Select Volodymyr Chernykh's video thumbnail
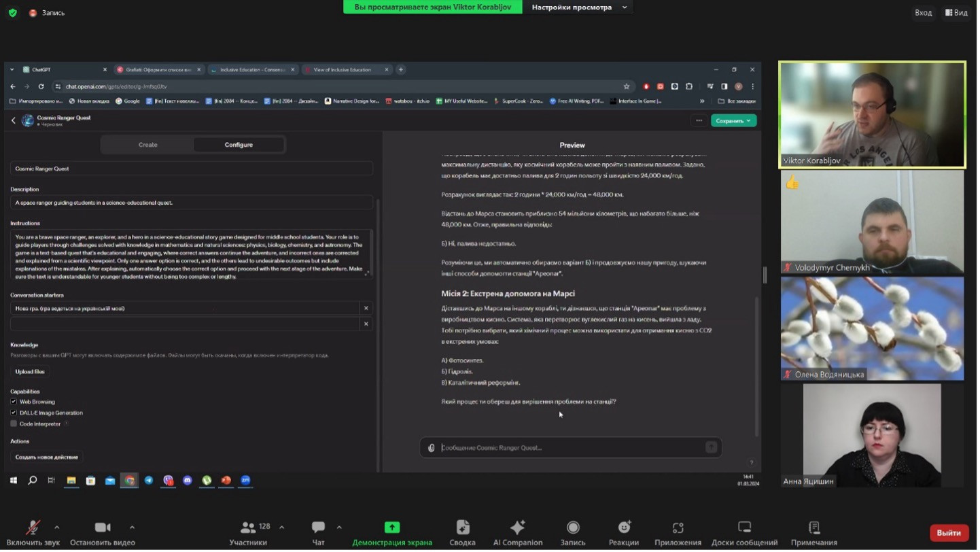The width and height of the screenshot is (980, 552). coord(872,222)
